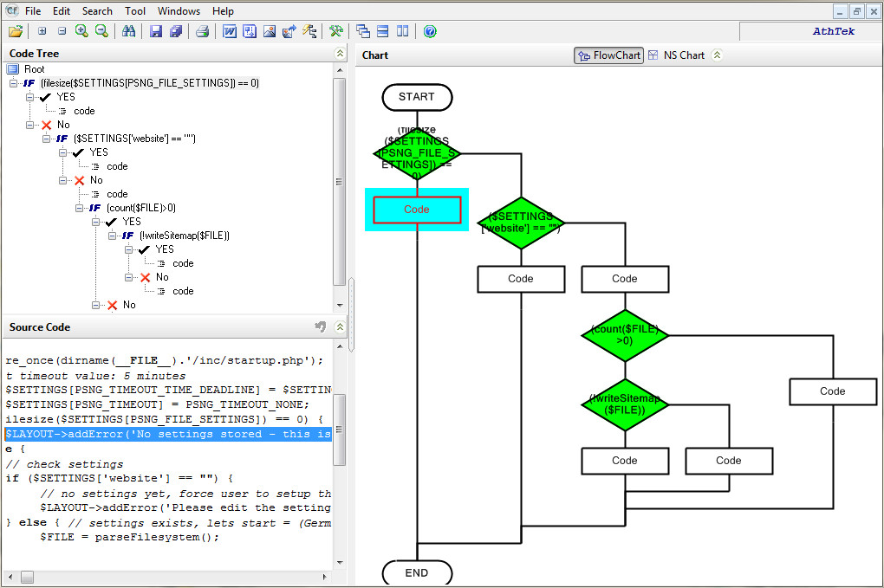Open a source file via the folder icon
The width and height of the screenshot is (884, 588).
pyautogui.click(x=15, y=30)
